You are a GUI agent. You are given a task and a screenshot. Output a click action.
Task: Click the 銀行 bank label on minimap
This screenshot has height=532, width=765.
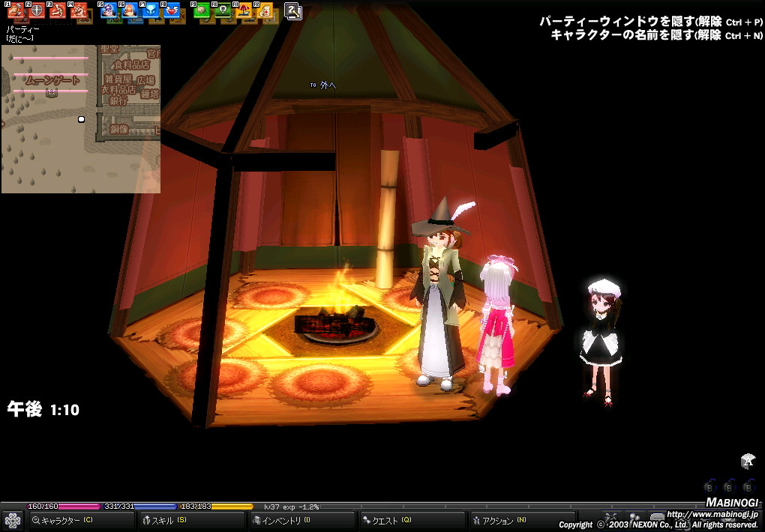pos(118,100)
